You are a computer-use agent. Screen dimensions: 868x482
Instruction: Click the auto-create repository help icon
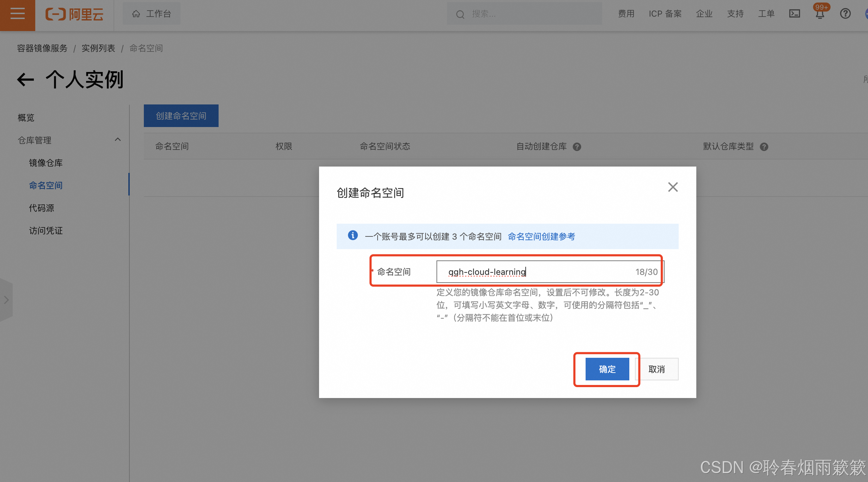(x=577, y=147)
